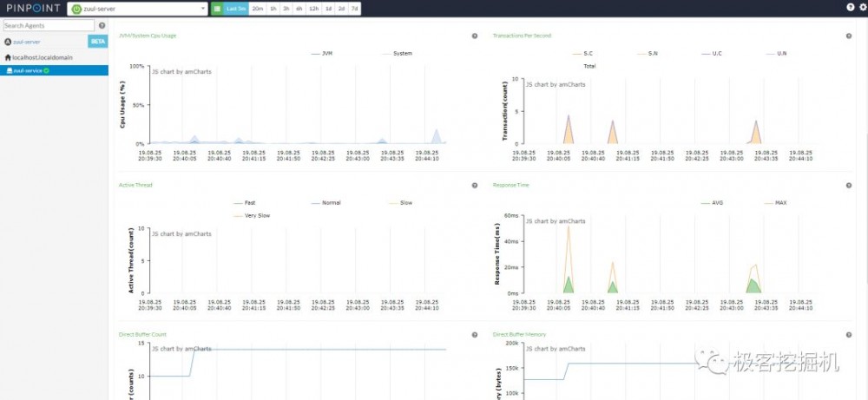Click the Transactions Per Second title
868x400 pixels.
pos(522,36)
